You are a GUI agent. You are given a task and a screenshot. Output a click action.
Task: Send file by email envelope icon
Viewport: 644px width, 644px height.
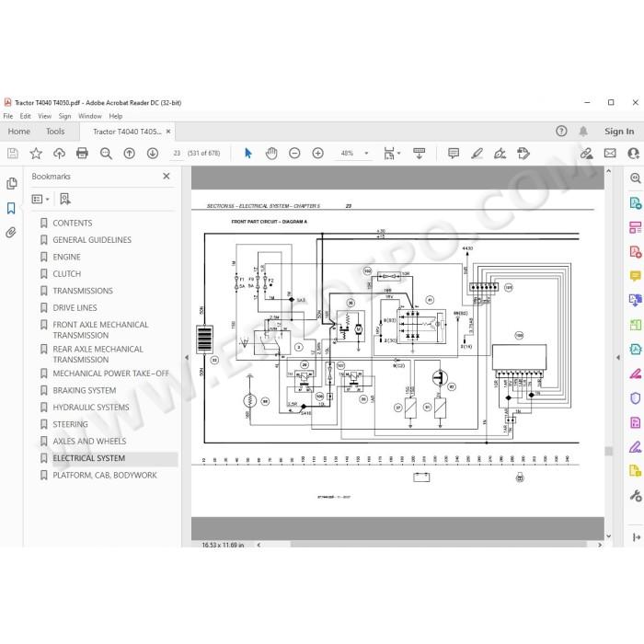[x=610, y=154]
